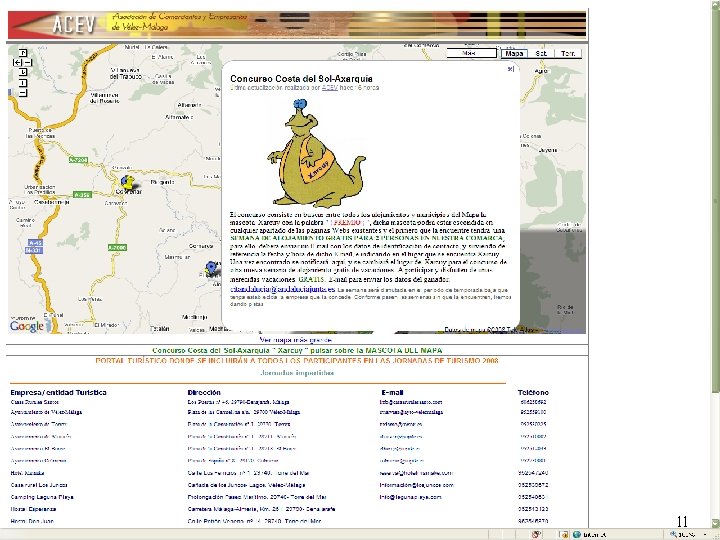Switch the map to Terrain view
Screen dimensions: 720x540
(568, 53)
